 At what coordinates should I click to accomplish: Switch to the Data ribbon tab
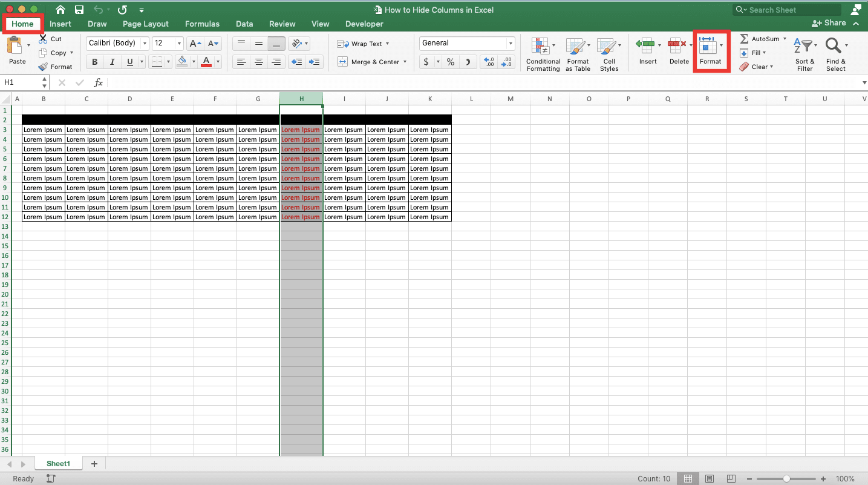[x=244, y=24]
